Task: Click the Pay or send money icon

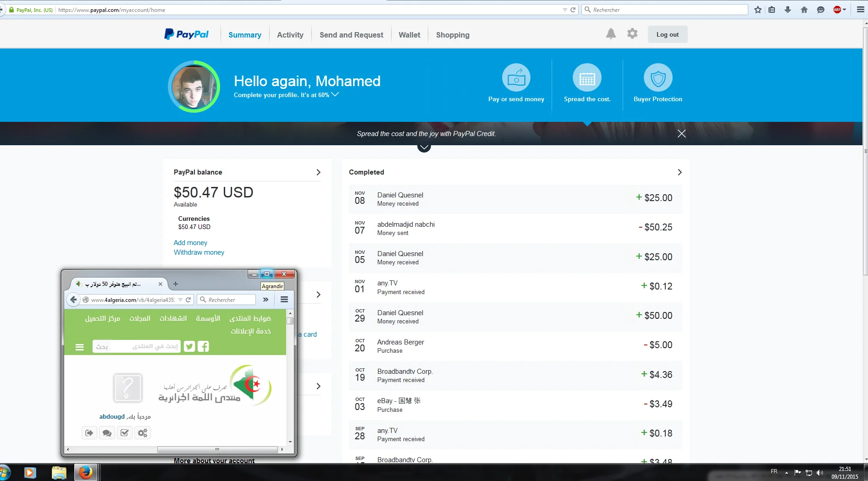Action: click(x=516, y=78)
